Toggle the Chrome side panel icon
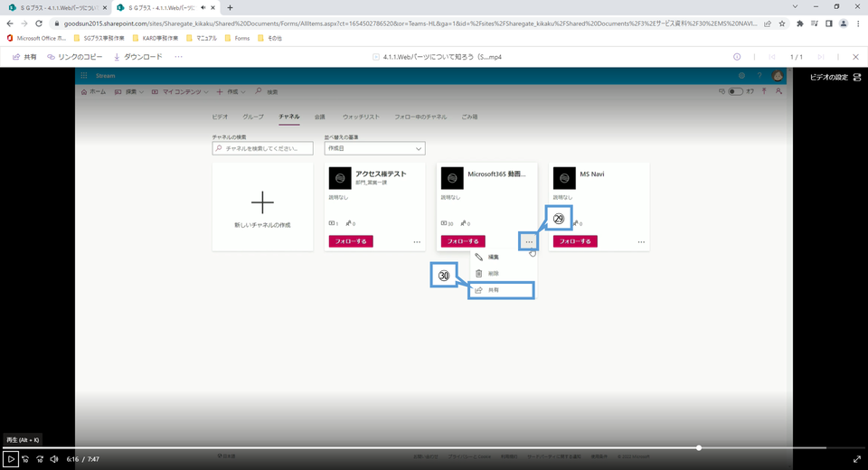The width and height of the screenshot is (868, 470). (829, 23)
